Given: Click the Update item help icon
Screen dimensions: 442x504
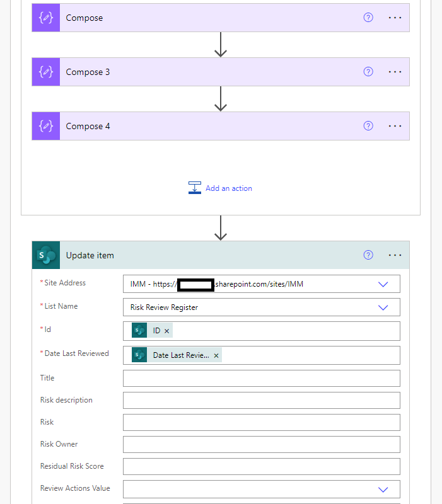Looking at the screenshot, I should tap(368, 255).
